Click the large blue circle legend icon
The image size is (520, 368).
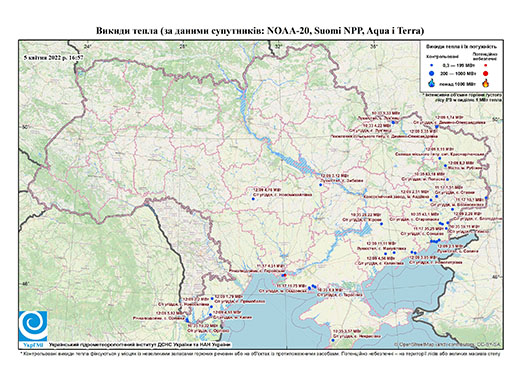pos(432,73)
